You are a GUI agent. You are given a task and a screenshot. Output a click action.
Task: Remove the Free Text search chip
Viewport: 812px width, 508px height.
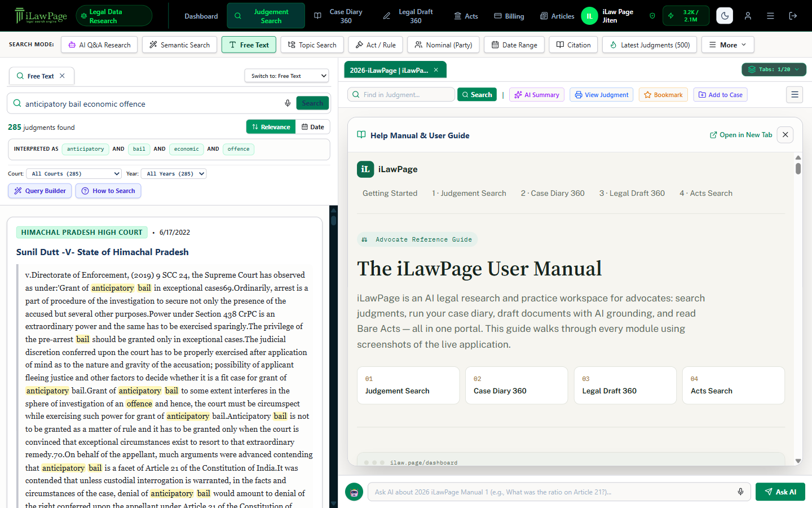pos(62,76)
